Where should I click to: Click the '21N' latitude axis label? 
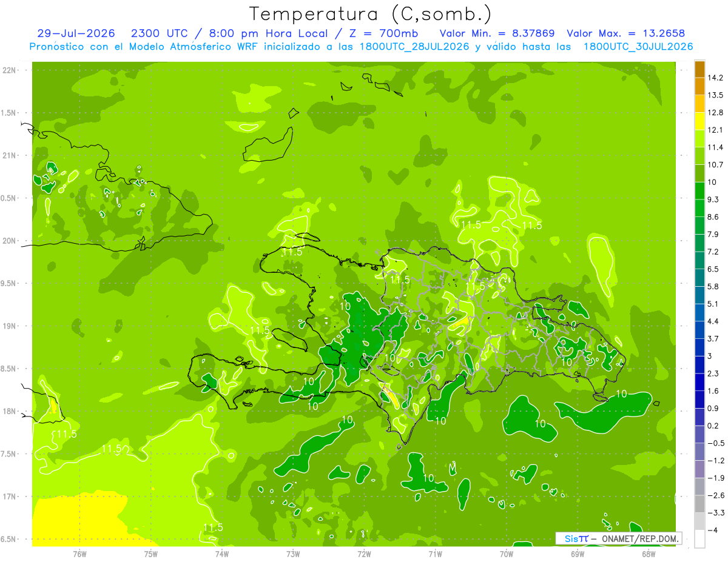pos(9,155)
